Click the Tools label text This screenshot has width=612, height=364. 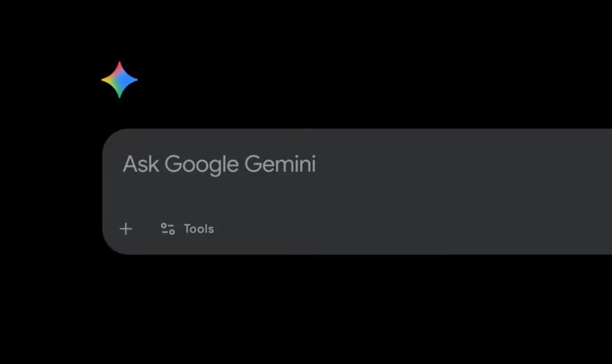[x=201, y=228]
